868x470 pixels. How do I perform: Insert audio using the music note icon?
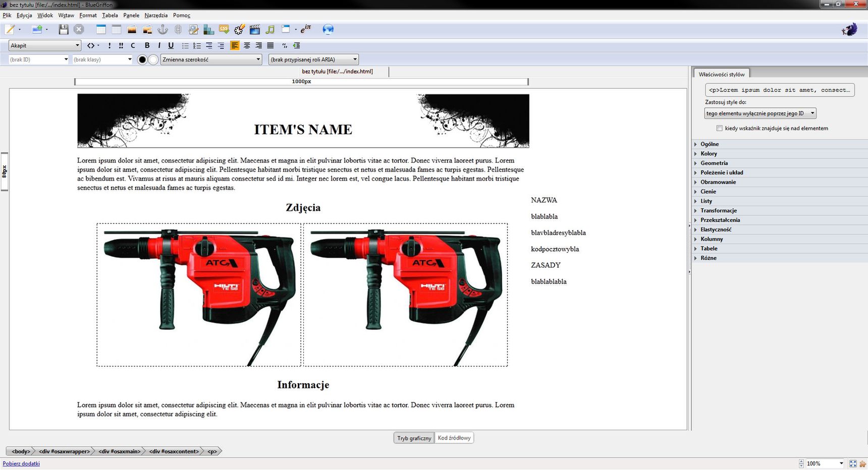pos(270,30)
